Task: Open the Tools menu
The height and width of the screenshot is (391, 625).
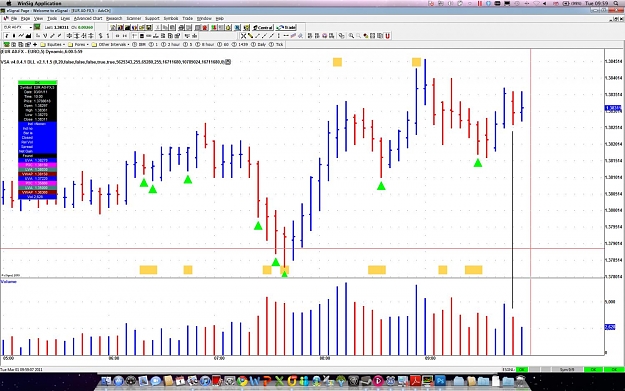Action: pos(52,18)
